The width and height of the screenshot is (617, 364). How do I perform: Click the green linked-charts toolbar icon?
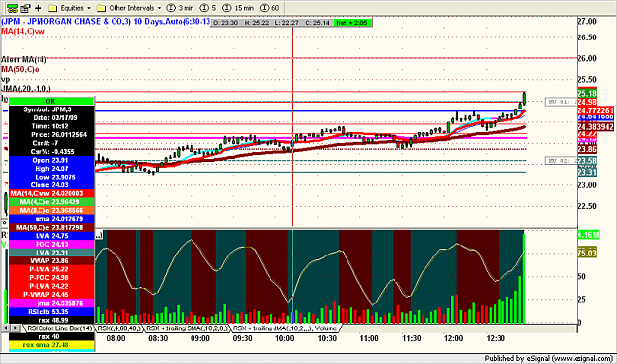[12, 8]
